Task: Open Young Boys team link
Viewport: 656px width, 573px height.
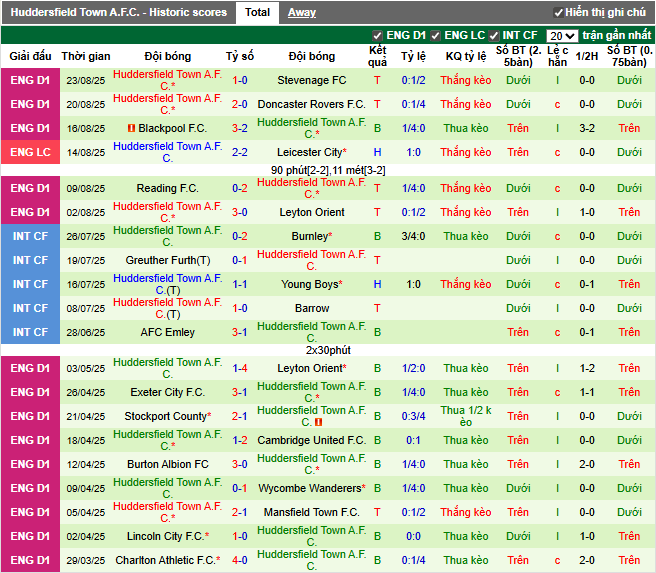Action: (310, 284)
